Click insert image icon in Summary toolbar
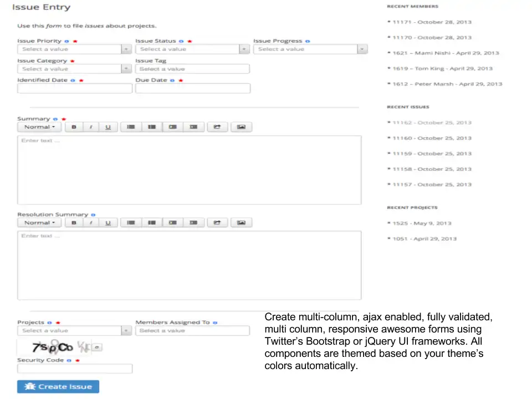The height and width of the screenshot is (399, 532). point(241,127)
